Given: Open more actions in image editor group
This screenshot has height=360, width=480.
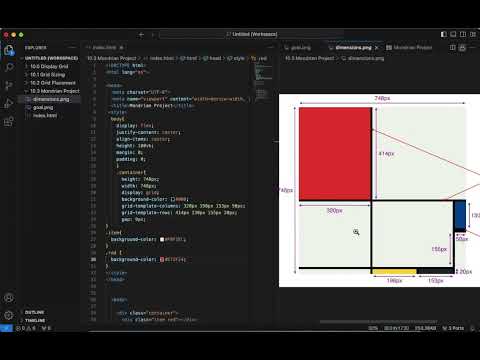Looking at the screenshot, I should pyautogui.click(x=472, y=48).
